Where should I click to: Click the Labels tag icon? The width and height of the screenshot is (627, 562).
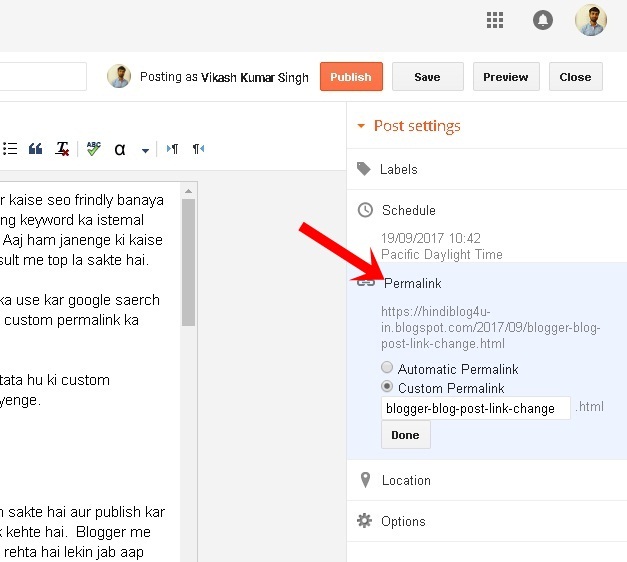[363, 169]
